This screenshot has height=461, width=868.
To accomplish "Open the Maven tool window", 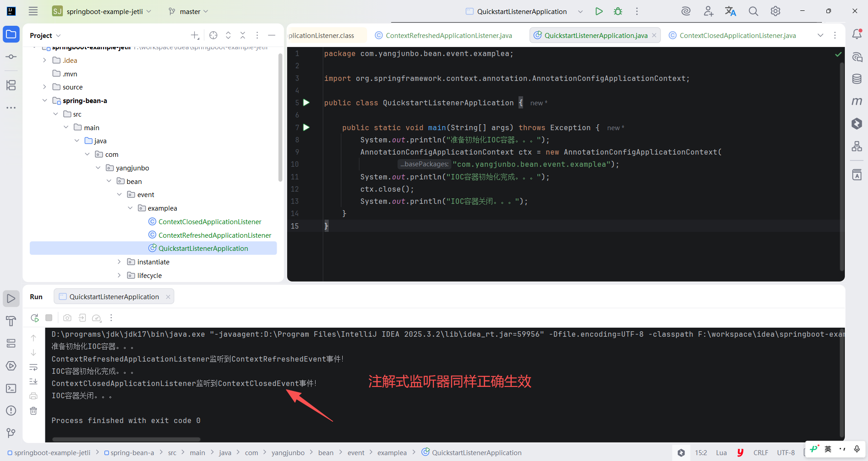I will pos(857,101).
